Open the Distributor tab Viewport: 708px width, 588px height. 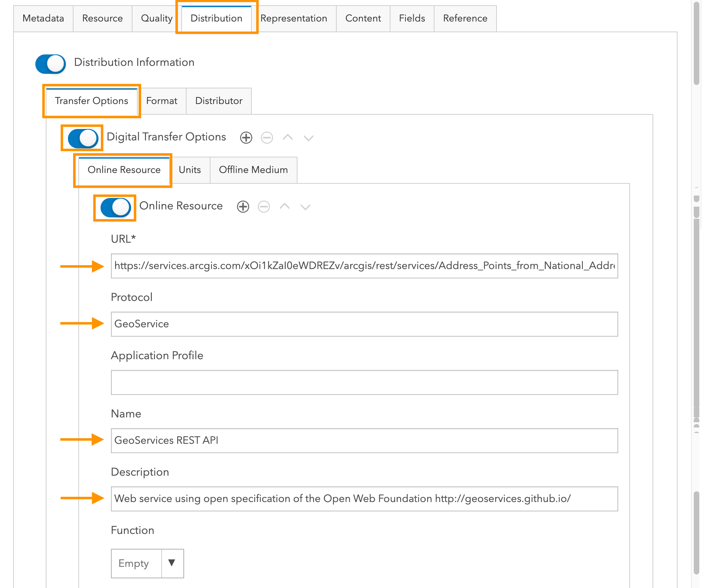point(219,101)
